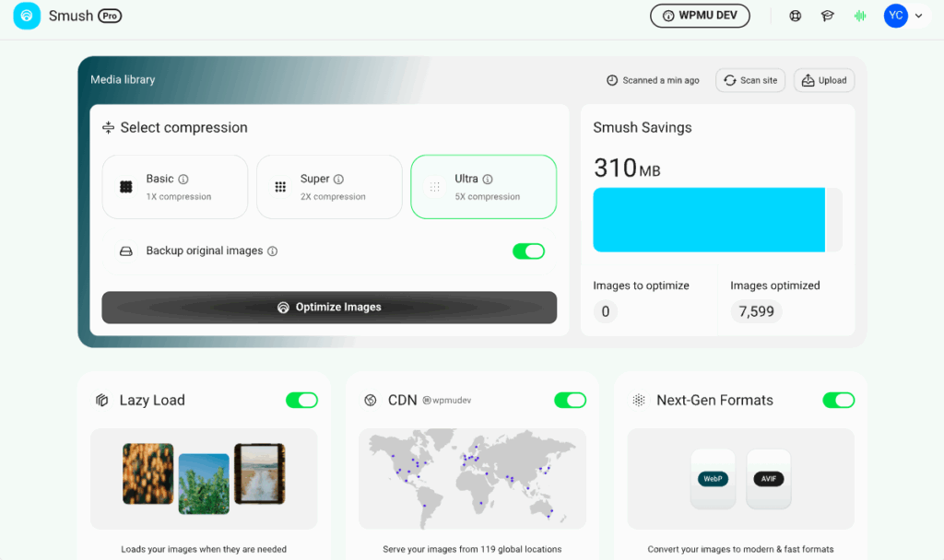944x560 pixels.
Task: Click the Upload button
Action: 824,80
